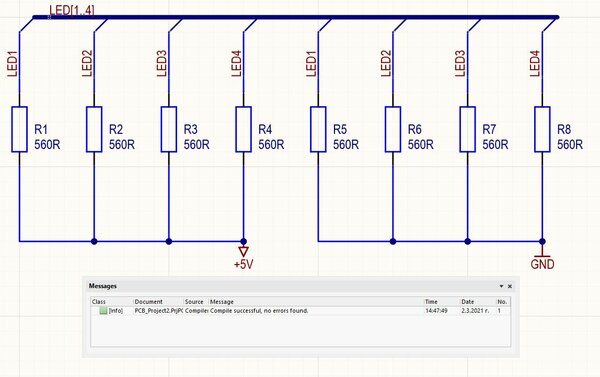Select the junction dot above the +5V port
This screenshot has height=377, width=600.
[x=243, y=242]
